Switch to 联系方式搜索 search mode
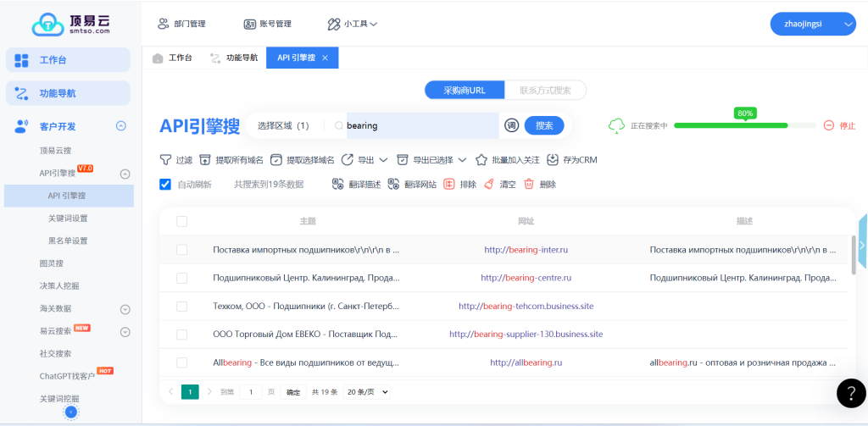The width and height of the screenshot is (868, 426). tap(545, 91)
